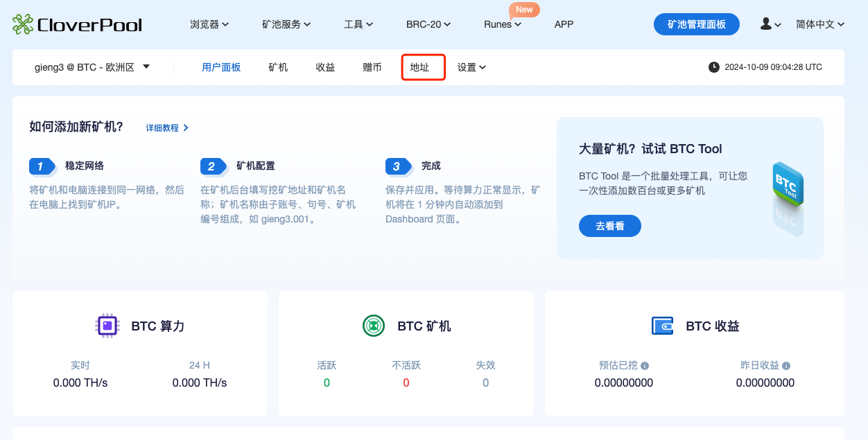Image resolution: width=868 pixels, height=440 pixels.
Task: Click the 预估已挖 value 0.00000000
Action: [x=624, y=382]
